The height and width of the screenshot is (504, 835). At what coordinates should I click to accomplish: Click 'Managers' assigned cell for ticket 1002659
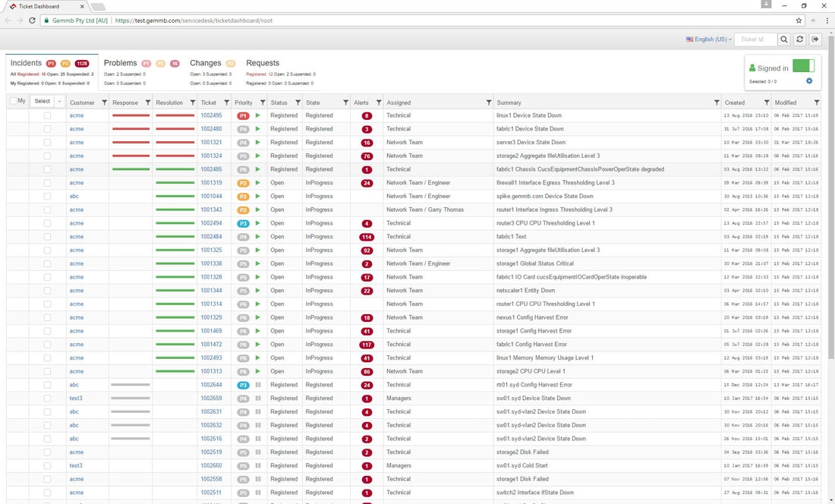[x=399, y=398]
